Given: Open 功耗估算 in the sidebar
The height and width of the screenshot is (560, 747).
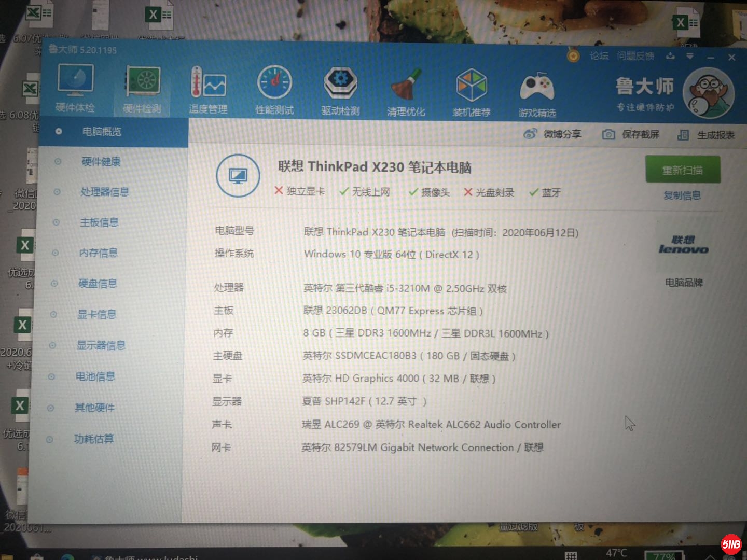Looking at the screenshot, I should (x=94, y=439).
